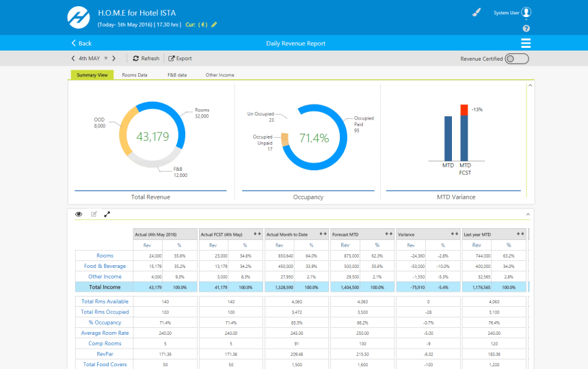Open the hamburger menu
The height and width of the screenshot is (369, 588).
526,43
